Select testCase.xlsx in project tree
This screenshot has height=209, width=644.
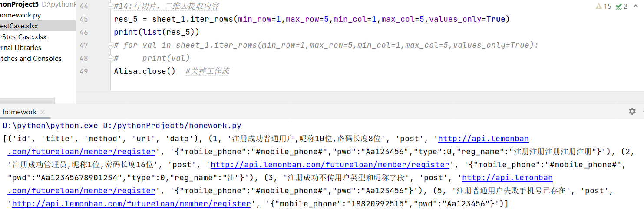coord(19,26)
